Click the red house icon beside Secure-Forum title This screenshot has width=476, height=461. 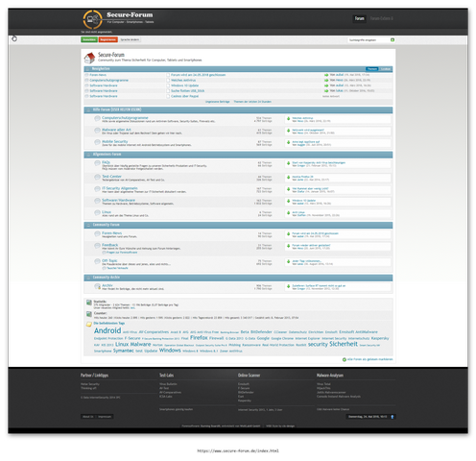click(89, 58)
